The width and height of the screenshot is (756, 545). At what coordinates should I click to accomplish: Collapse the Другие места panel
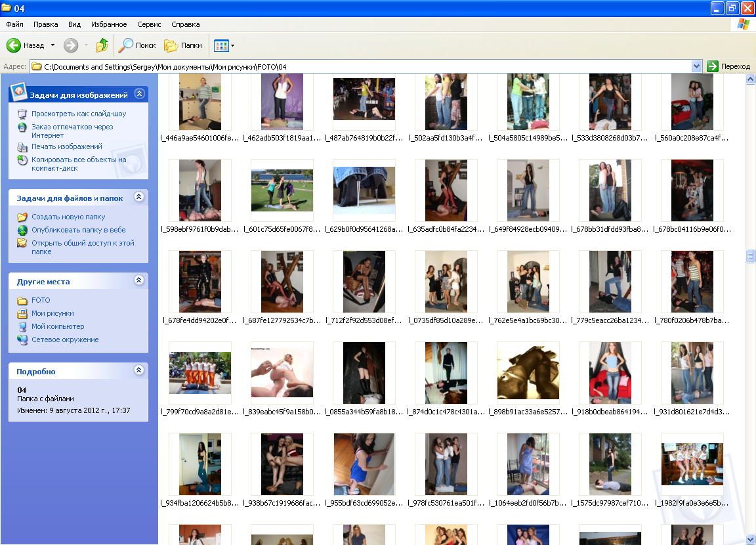coord(139,280)
